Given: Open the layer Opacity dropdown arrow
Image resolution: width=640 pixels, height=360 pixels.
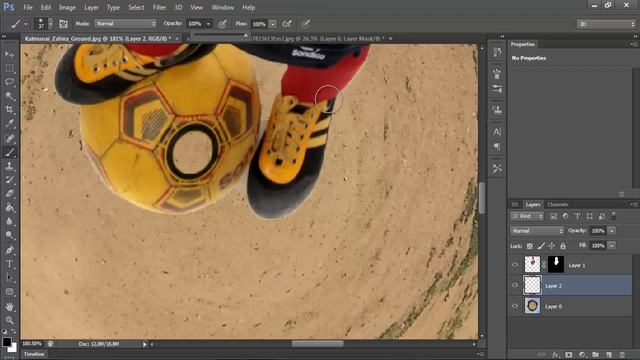Looking at the screenshot, I should tap(611, 231).
